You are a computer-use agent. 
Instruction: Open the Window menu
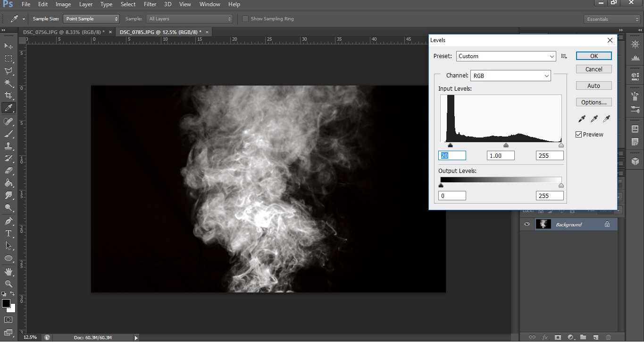[210, 4]
